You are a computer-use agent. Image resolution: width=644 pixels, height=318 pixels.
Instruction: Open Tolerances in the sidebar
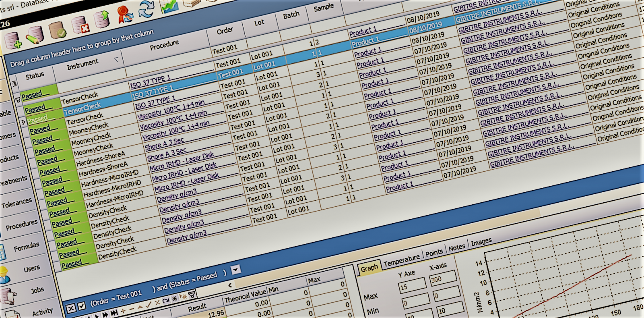16,203
